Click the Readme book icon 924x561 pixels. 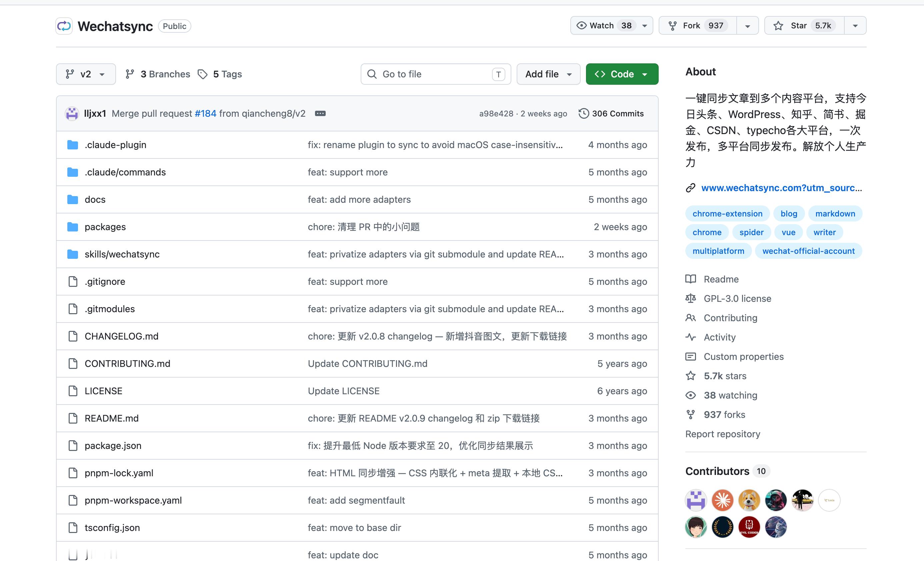[x=690, y=279]
